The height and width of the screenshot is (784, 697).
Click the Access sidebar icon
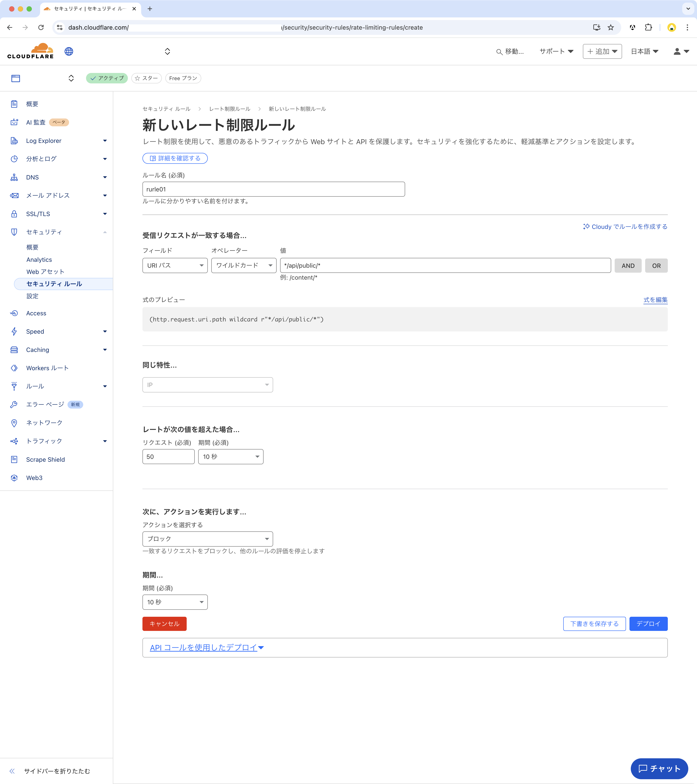pyautogui.click(x=14, y=313)
